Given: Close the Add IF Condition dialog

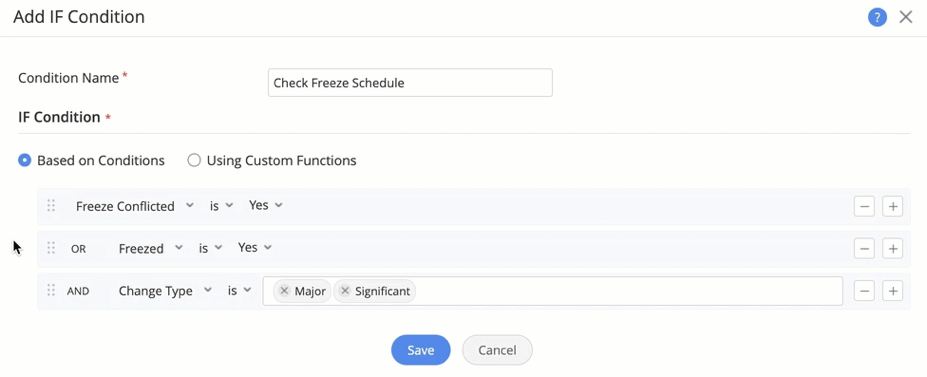Looking at the screenshot, I should pyautogui.click(x=906, y=17).
